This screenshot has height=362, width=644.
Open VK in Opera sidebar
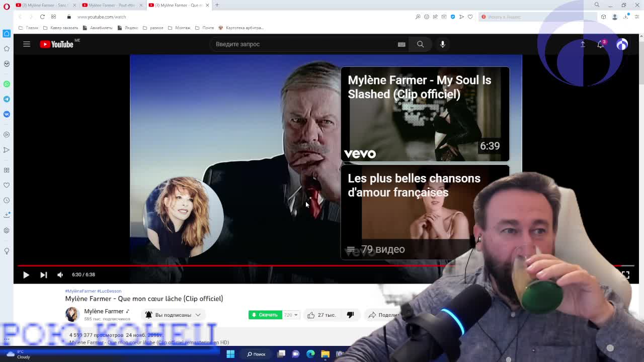coord(7,114)
